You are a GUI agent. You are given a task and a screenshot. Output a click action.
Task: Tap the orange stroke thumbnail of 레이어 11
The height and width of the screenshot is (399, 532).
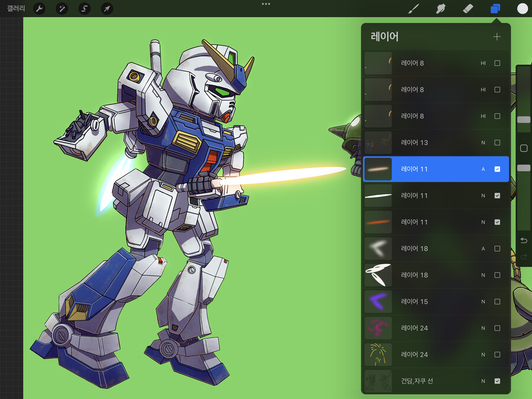pyautogui.click(x=378, y=222)
